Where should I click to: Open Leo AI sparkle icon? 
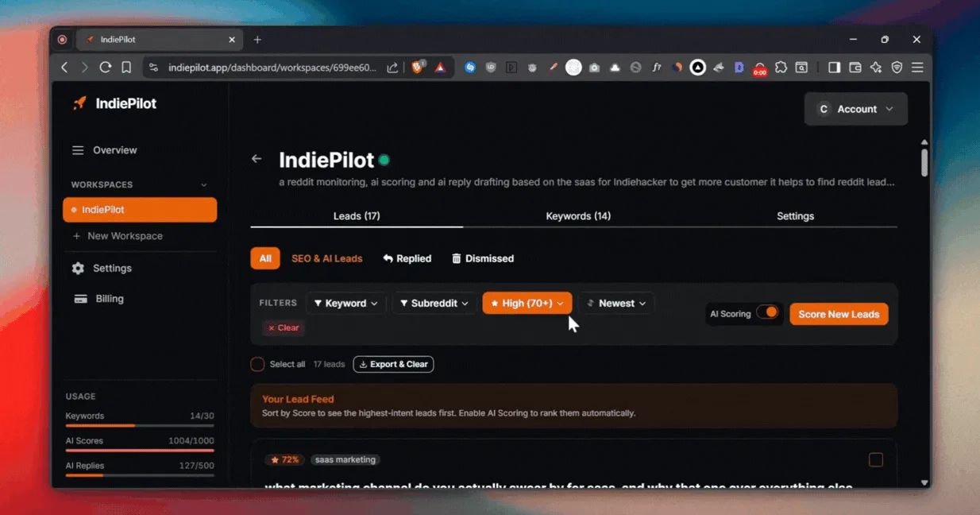pyautogui.click(x=876, y=68)
